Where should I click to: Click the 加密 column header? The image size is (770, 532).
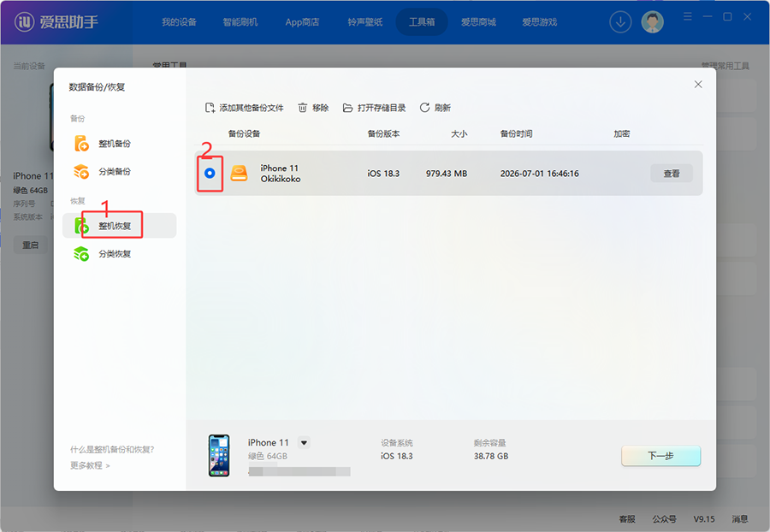[x=622, y=133]
